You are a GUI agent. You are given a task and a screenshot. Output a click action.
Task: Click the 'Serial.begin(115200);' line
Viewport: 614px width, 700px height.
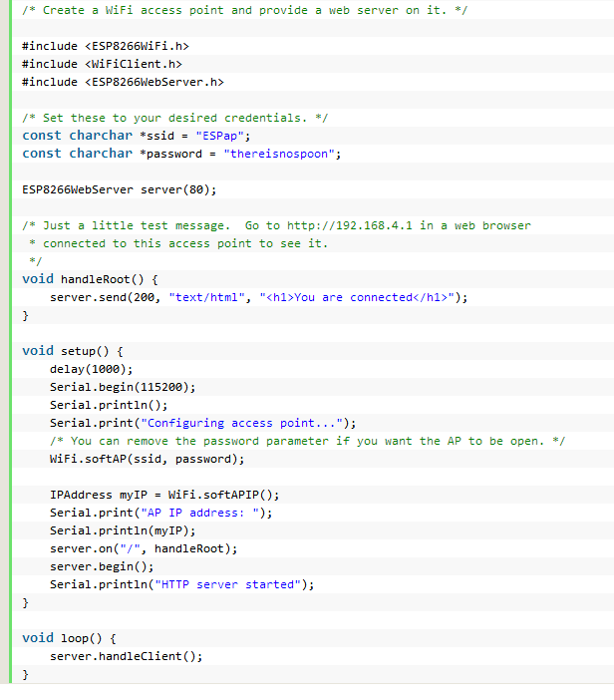[123, 387]
